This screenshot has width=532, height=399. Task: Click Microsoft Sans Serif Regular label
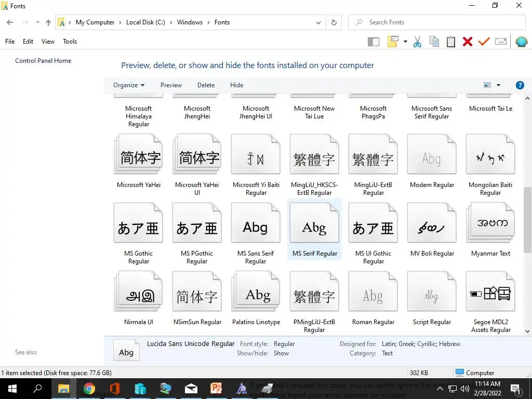tap(432, 112)
